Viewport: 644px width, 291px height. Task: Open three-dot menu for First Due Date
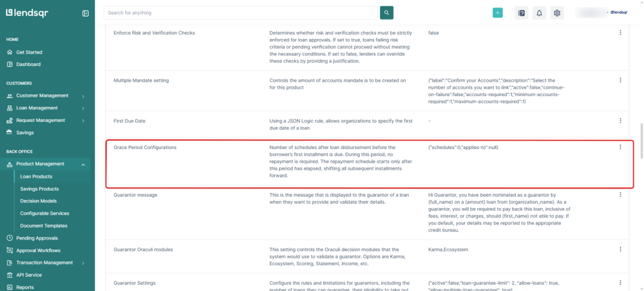click(620, 121)
